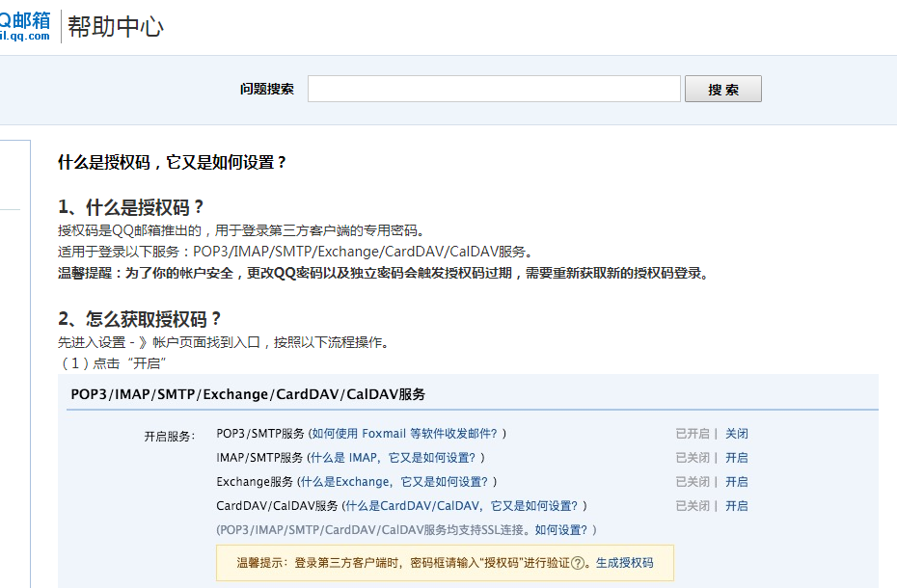Click the heading 2、怎么获取授权码？

point(140,319)
